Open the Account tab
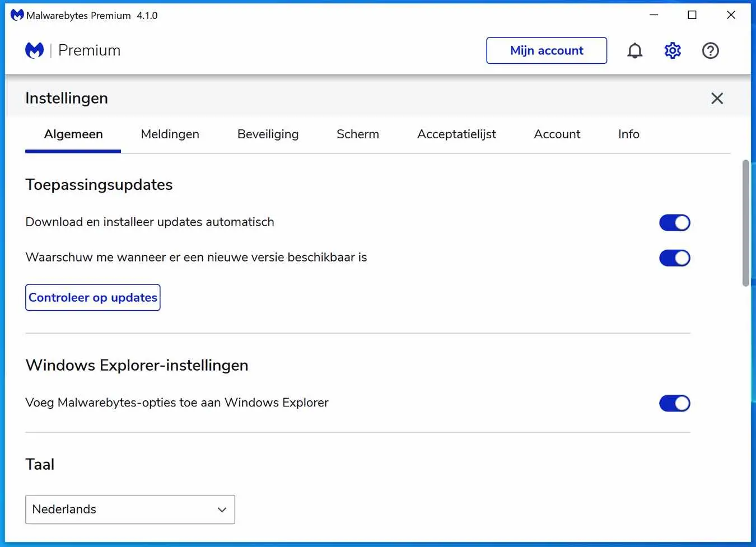Viewport: 756px width, 547px height. (x=557, y=134)
